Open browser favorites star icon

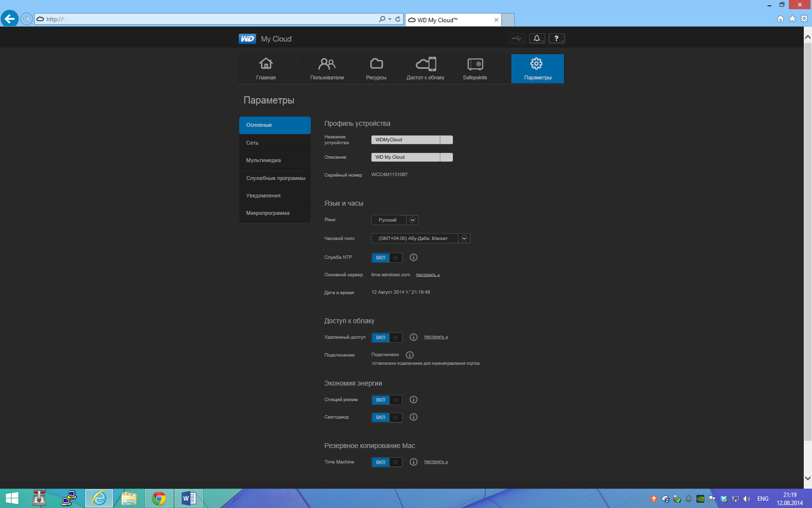coord(792,19)
